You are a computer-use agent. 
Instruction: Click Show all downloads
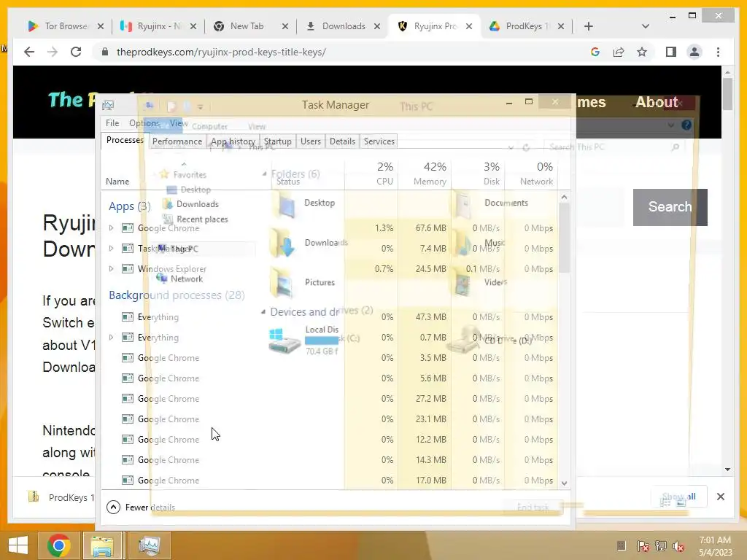click(x=679, y=497)
